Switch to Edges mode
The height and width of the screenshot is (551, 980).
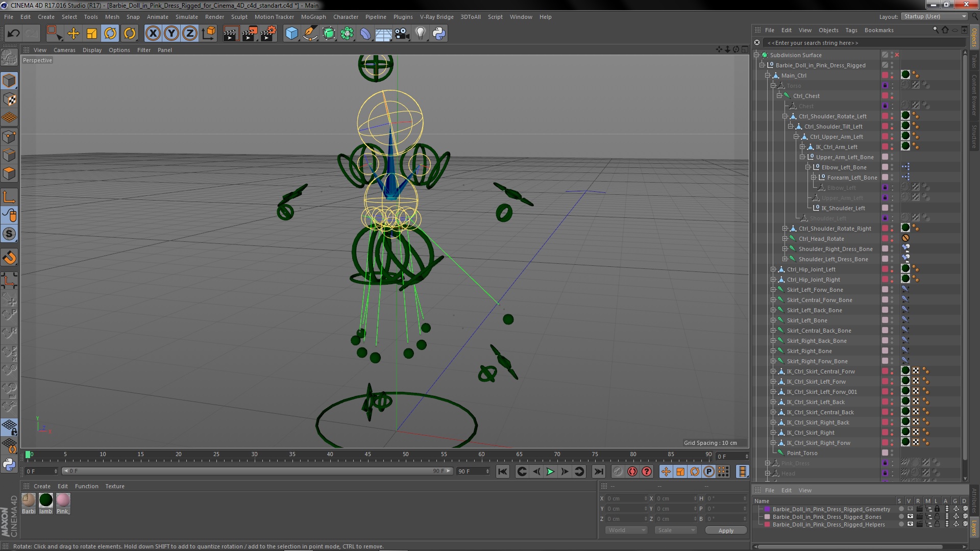point(9,155)
